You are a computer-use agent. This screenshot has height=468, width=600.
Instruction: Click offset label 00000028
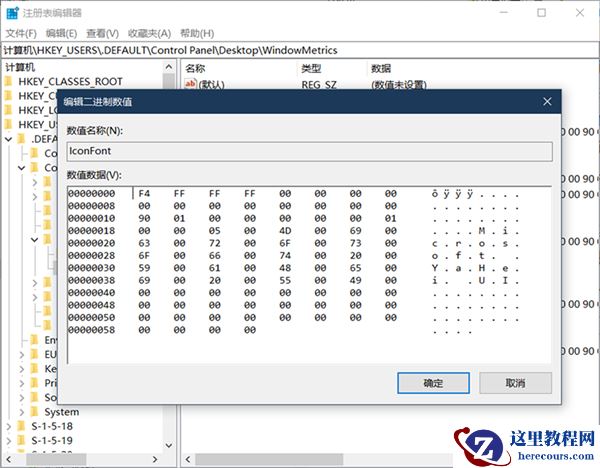point(92,256)
